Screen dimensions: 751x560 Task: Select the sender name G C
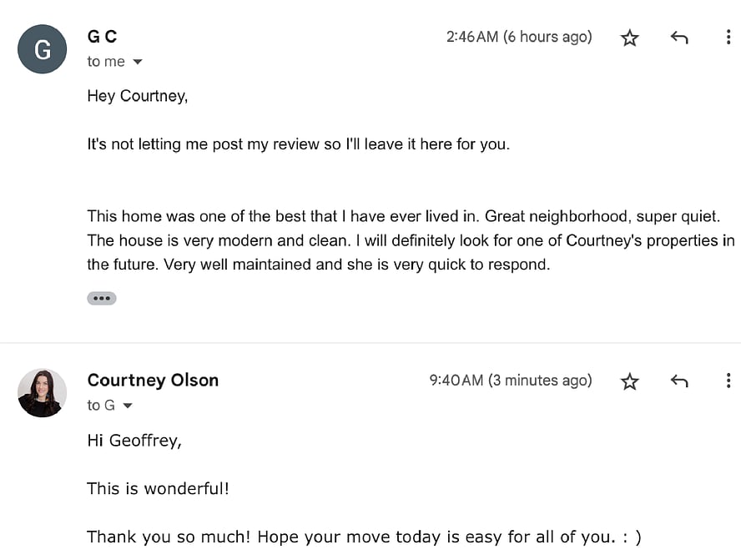tap(102, 37)
